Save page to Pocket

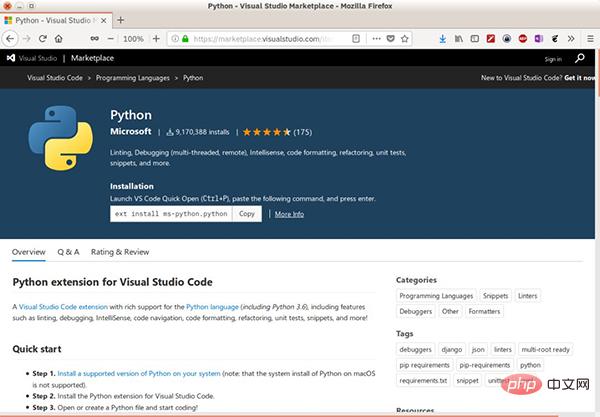(x=391, y=39)
